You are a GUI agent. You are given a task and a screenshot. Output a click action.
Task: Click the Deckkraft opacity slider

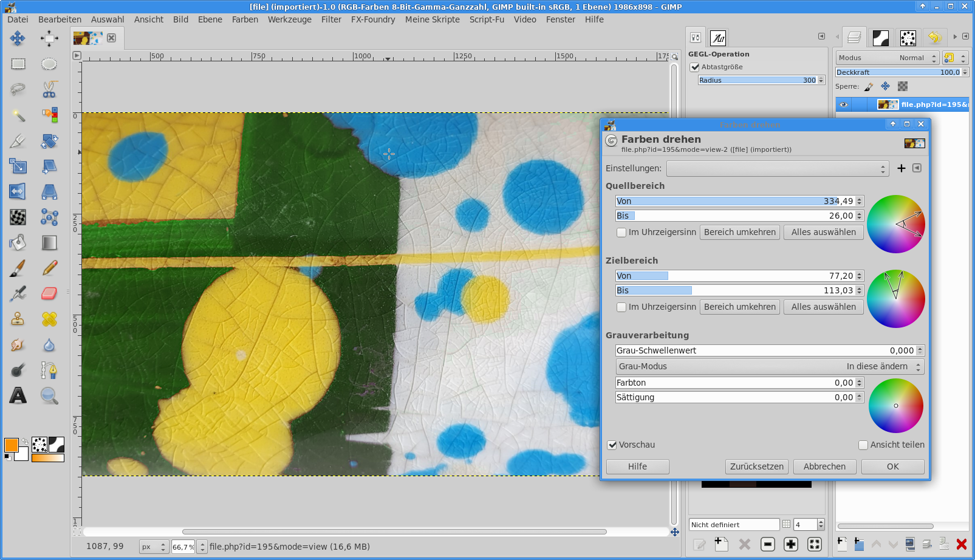pyautogui.click(x=897, y=72)
